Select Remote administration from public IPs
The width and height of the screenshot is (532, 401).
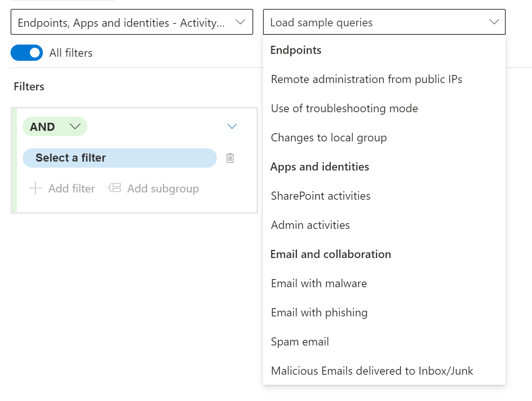click(x=367, y=79)
